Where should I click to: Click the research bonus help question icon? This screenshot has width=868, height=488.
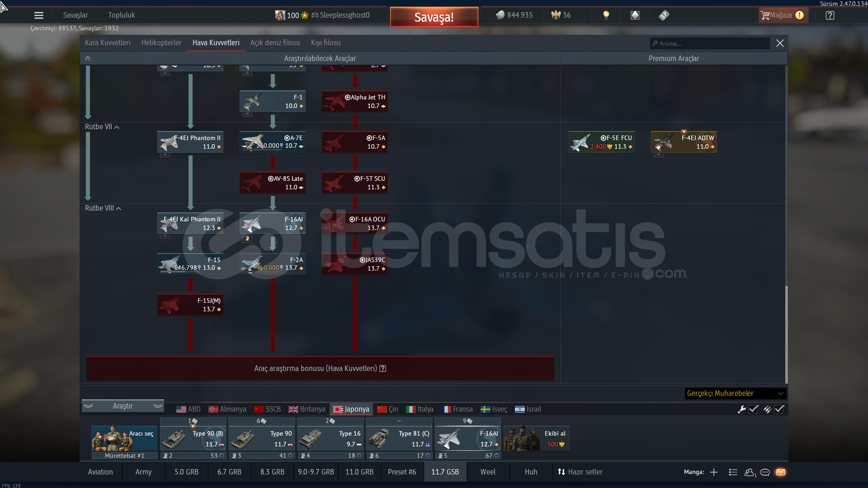(x=383, y=368)
